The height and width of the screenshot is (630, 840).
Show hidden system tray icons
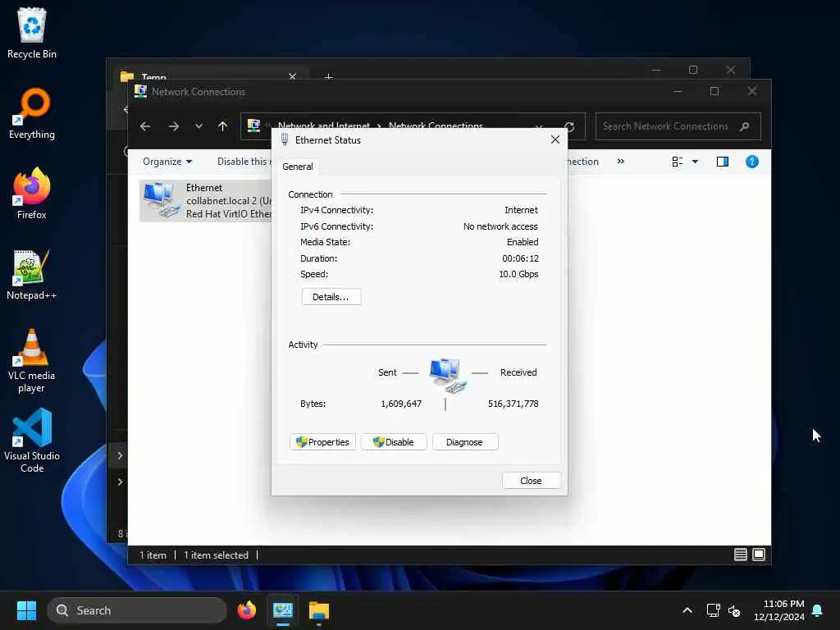[x=687, y=610]
